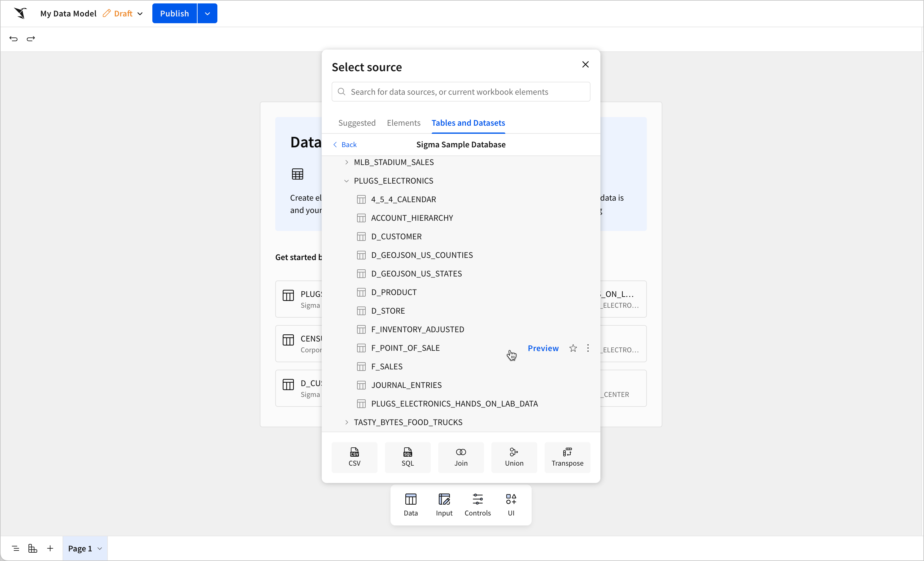924x561 pixels.
Task: Preview the F_POINT_OF_SALE table
Action: point(543,348)
